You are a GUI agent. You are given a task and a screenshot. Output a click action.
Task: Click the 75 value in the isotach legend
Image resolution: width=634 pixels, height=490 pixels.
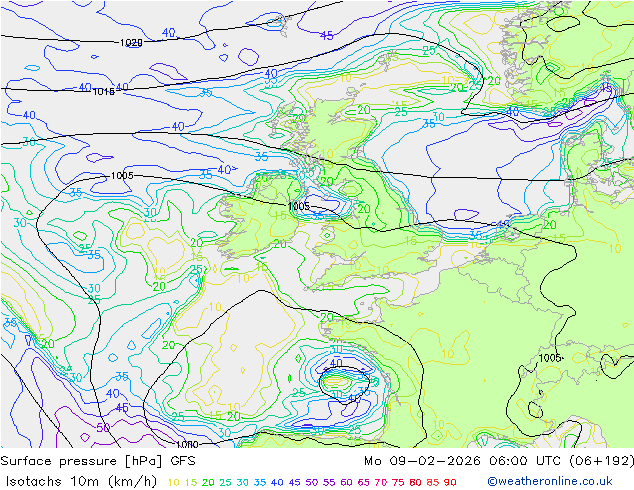(398, 482)
